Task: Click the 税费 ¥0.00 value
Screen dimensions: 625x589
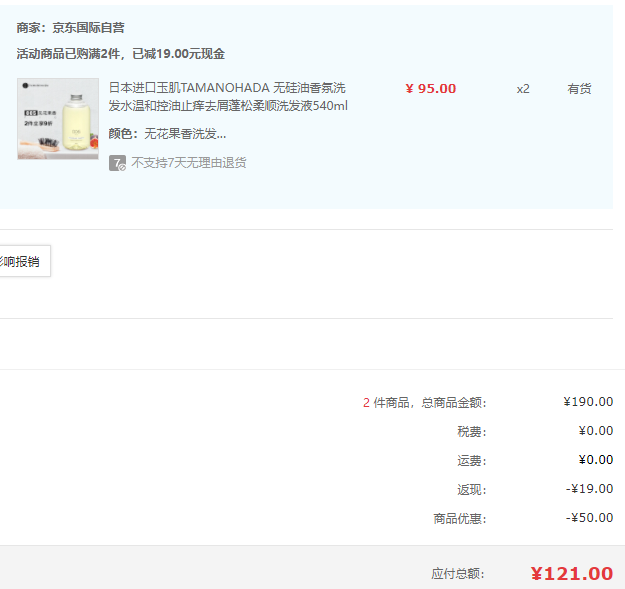Action: (x=596, y=431)
